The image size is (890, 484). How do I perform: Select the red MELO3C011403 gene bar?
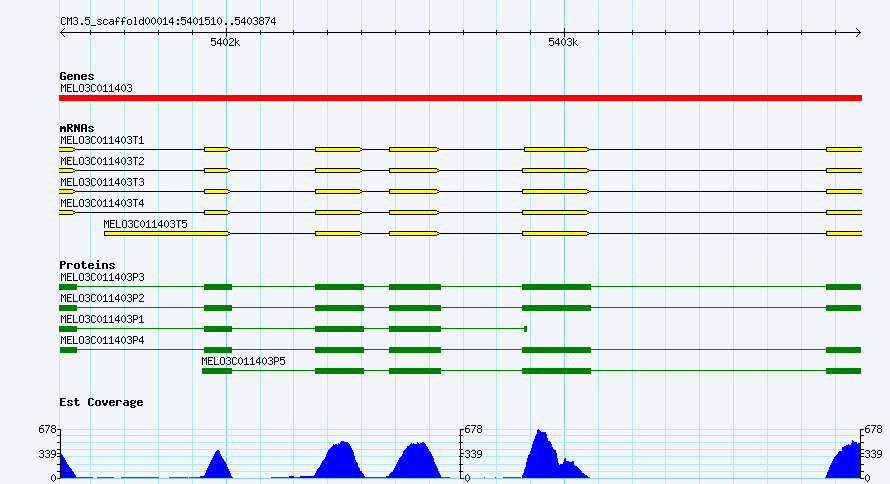pyautogui.click(x=460, y=98)
